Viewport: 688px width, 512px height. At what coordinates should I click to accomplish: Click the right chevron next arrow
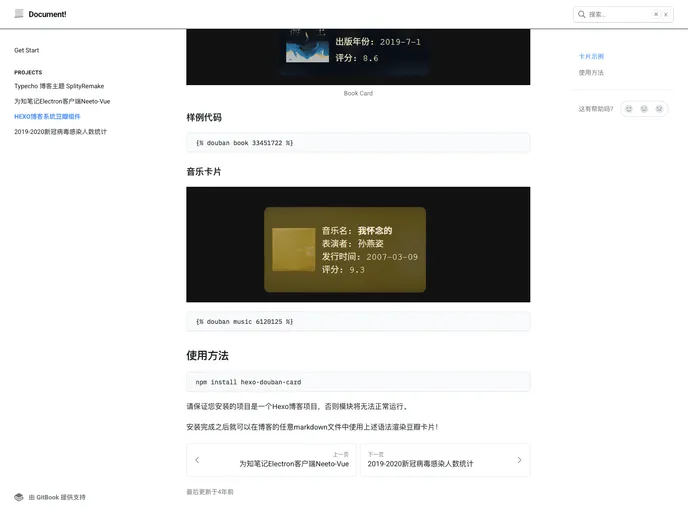click(520, 460)
